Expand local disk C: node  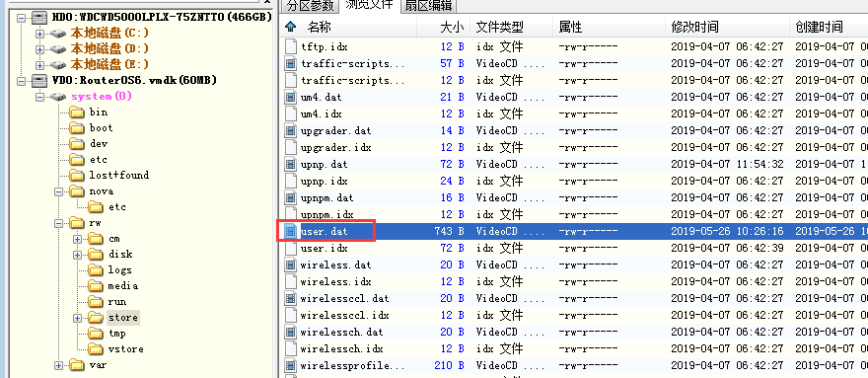coord(39,34)
